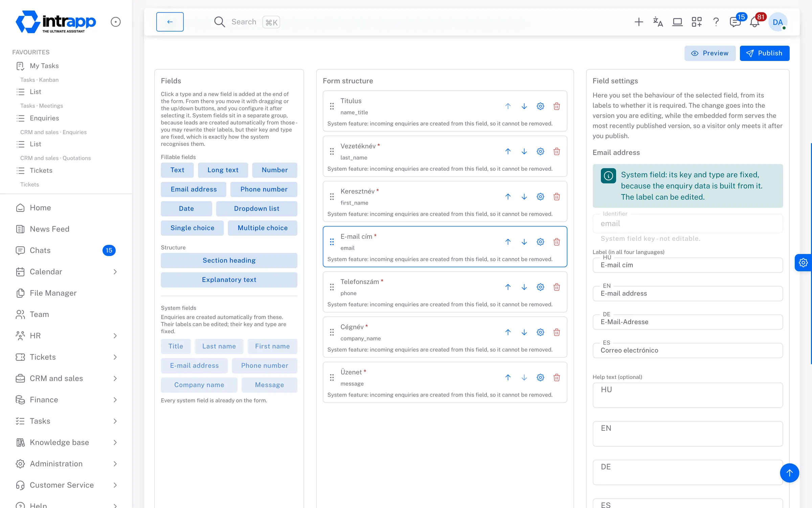
Task: Open chat messages icon with badge 15
Action: pos(735,22)
